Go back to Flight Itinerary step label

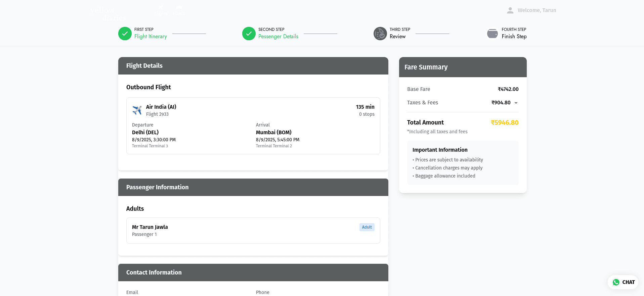tap(151, 36)
